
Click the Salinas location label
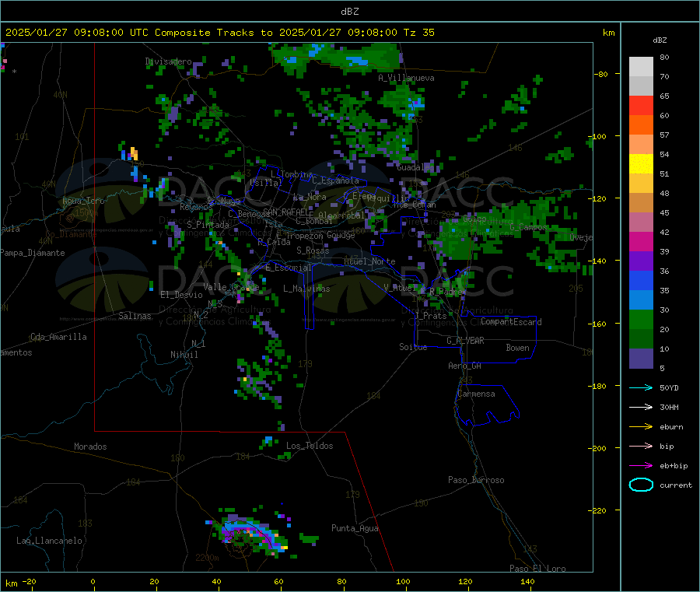coord(135,316)
